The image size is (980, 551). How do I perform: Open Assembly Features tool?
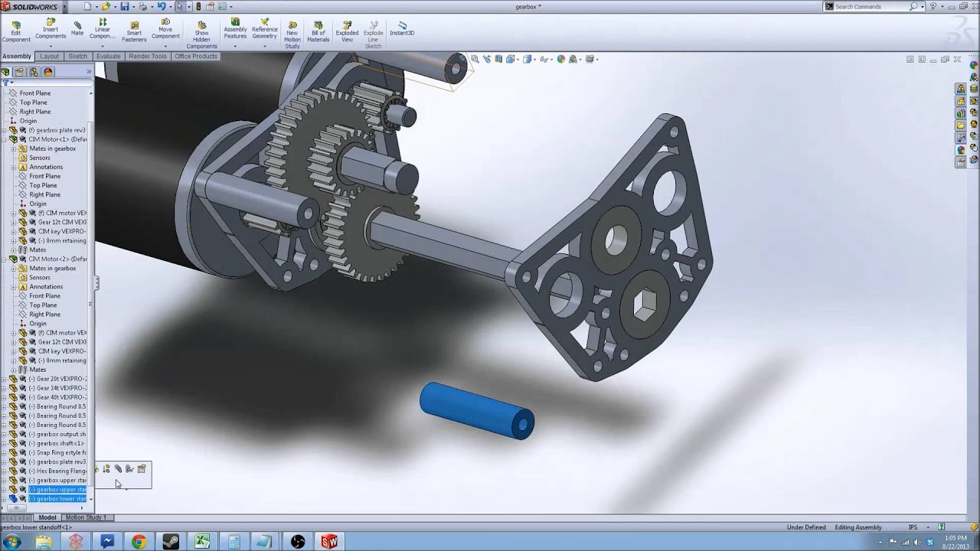pos(235,29)
